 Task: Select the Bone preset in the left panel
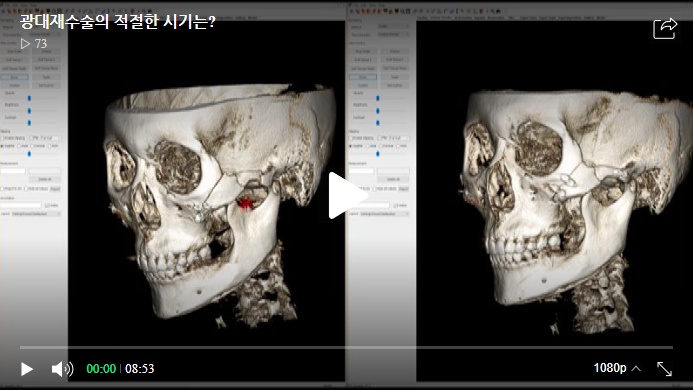click(x=15, y=77)
